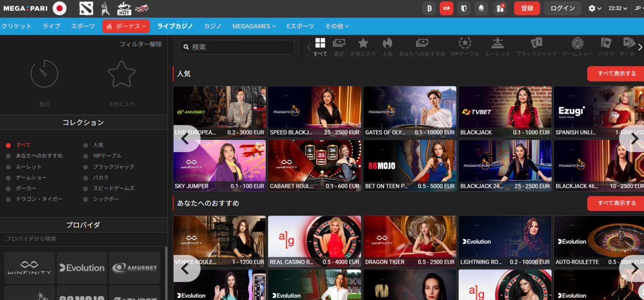This screenshot has width=644, height=300.
Task: Filter by Winfinity provider logo
Action: pos(29,268)
